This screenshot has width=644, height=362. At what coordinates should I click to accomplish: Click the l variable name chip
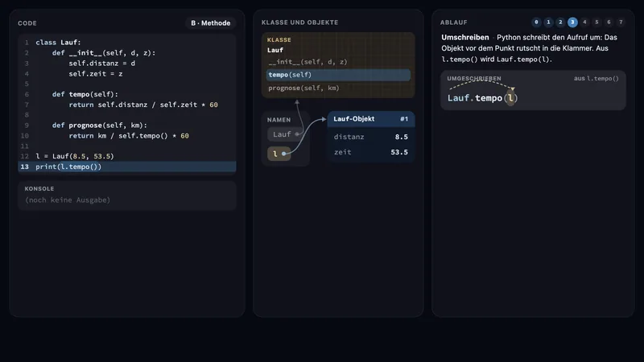pyautogui.click(x=279, y=154)
